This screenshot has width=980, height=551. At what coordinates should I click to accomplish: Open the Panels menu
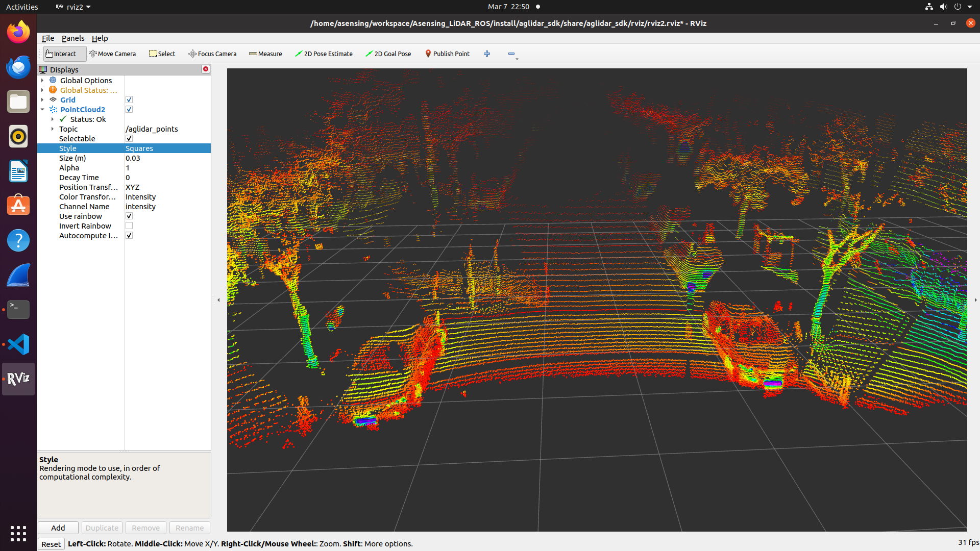coord(73,38)
